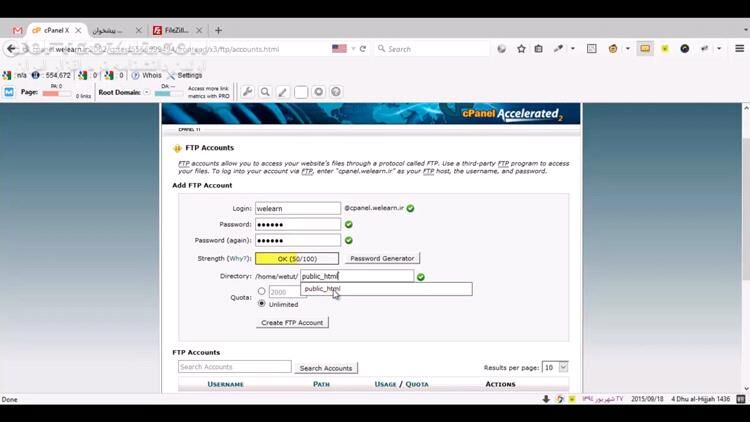Select the limited quota radio button
This screenshot has width=750, height=422.
[x=262, y=291]
